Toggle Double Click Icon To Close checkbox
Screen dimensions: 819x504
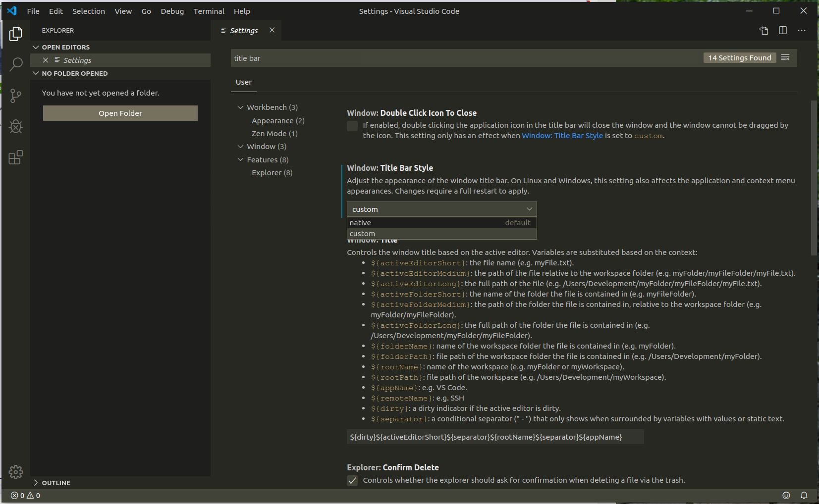pyautogui.click(x=352, y=126)
